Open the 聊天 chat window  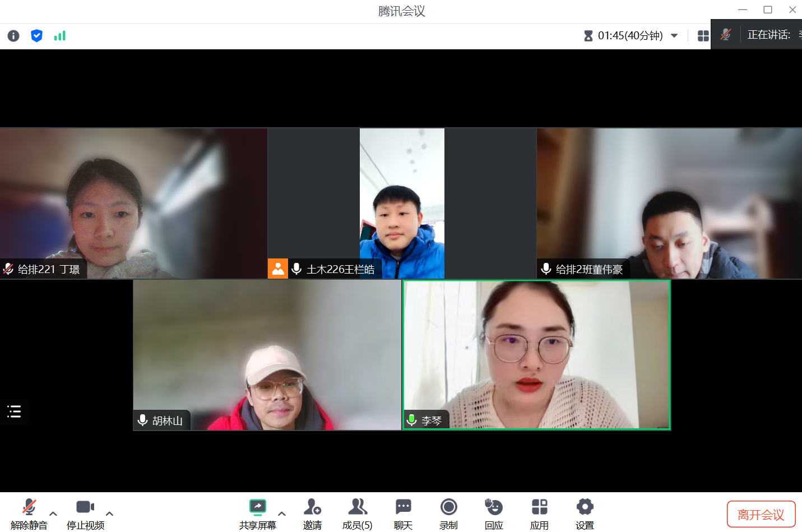point(404,514)
